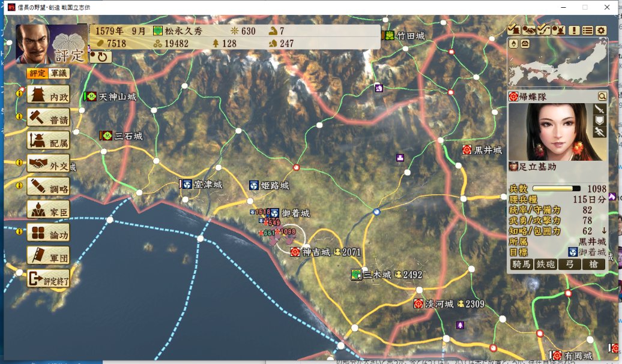The height and width of the screenshot is (364, 622).
Task: Open the exclamation mark notifications
Action: tap(574, 30)
